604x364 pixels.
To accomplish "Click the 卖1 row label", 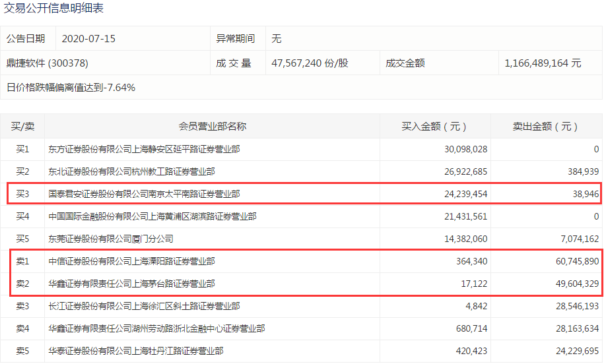I will (x=22, y=261).
